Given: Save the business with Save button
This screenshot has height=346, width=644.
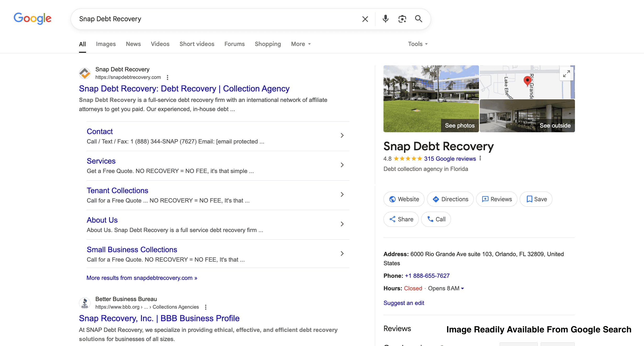Looking at the screenshot, I should tap(536, 199).
